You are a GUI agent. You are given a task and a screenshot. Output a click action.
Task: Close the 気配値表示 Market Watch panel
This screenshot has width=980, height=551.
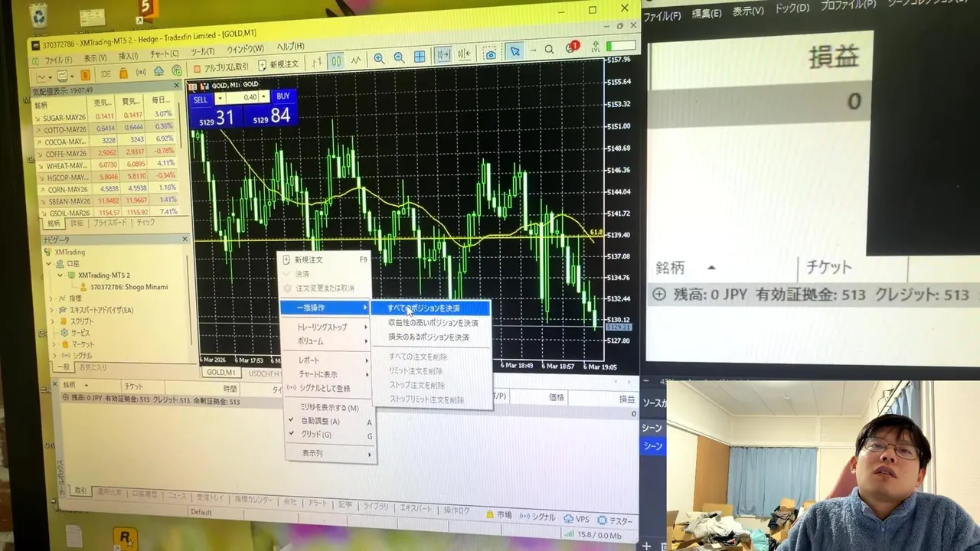click(x=177, y=86)
